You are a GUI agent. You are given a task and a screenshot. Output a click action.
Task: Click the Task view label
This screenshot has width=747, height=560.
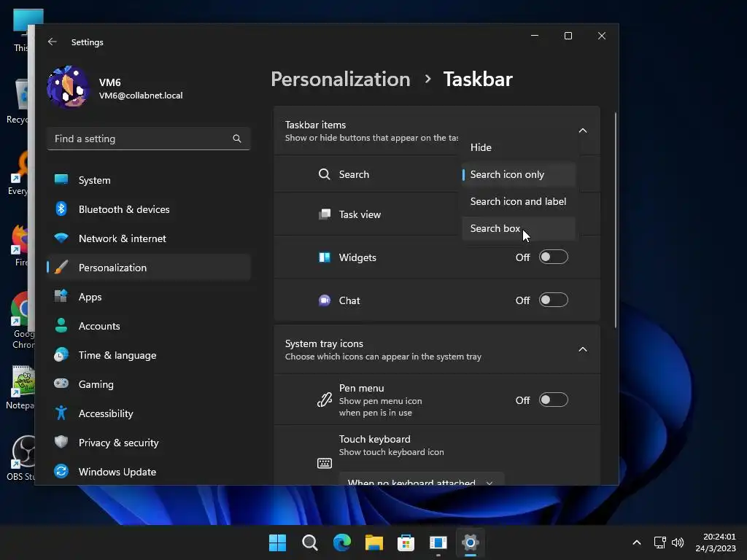[x=360, y=214]
